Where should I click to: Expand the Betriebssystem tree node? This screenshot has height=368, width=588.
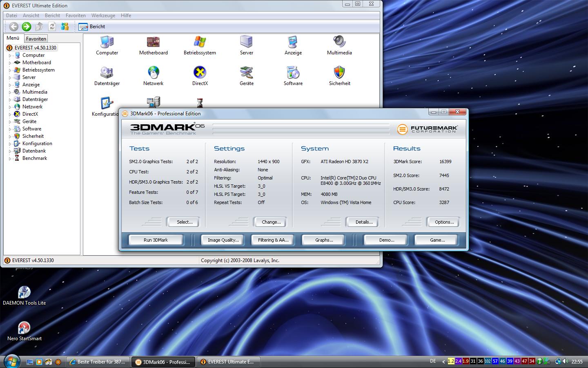click(x=10, y=70)
